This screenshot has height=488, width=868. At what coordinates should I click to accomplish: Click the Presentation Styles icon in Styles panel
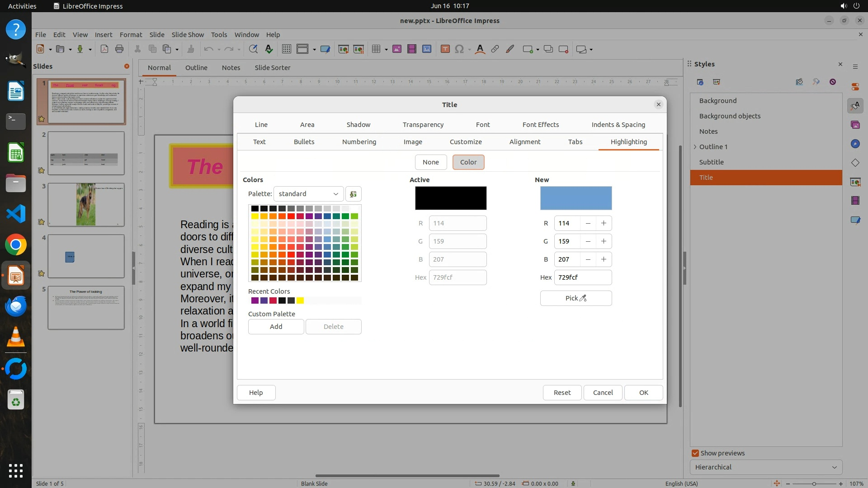pos(716,82)
